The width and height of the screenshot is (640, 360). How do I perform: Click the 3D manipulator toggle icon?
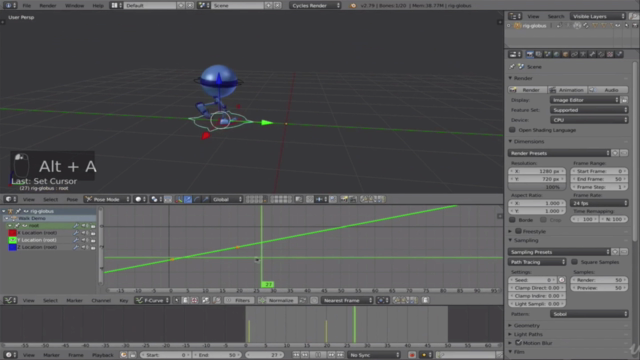tap(179, 199)
